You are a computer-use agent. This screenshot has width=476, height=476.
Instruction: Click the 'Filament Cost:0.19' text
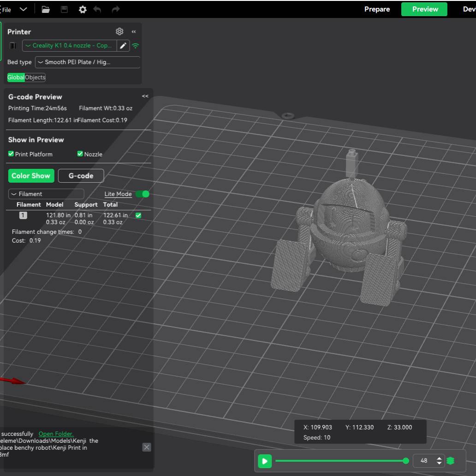[x=102, y=120]
